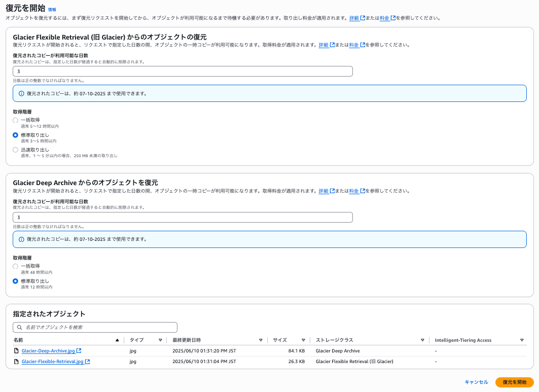Click external-link icon after 料金 in Flexible Retrieval section
The image size is (539, 392).
pos(363,45)
